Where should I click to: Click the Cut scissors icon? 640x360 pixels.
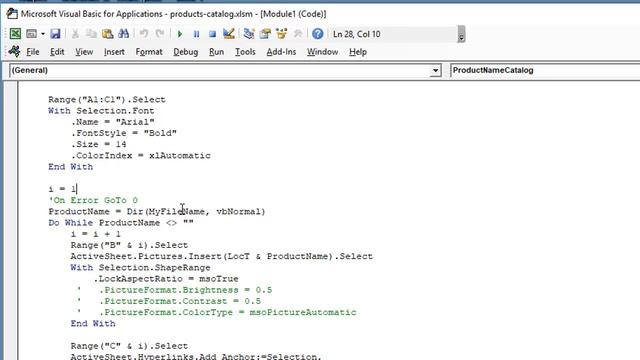pyautogui.click(x=75, y=34)
